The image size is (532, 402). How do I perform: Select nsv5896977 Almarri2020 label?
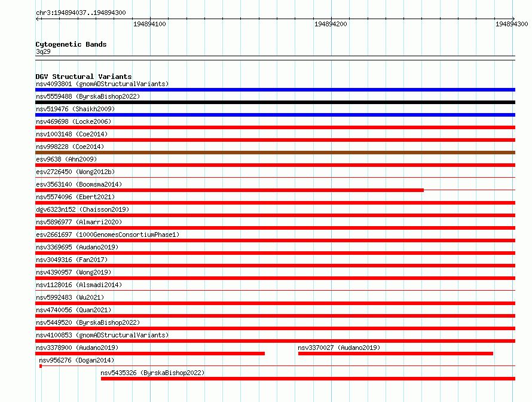click(x=79, y=222)
